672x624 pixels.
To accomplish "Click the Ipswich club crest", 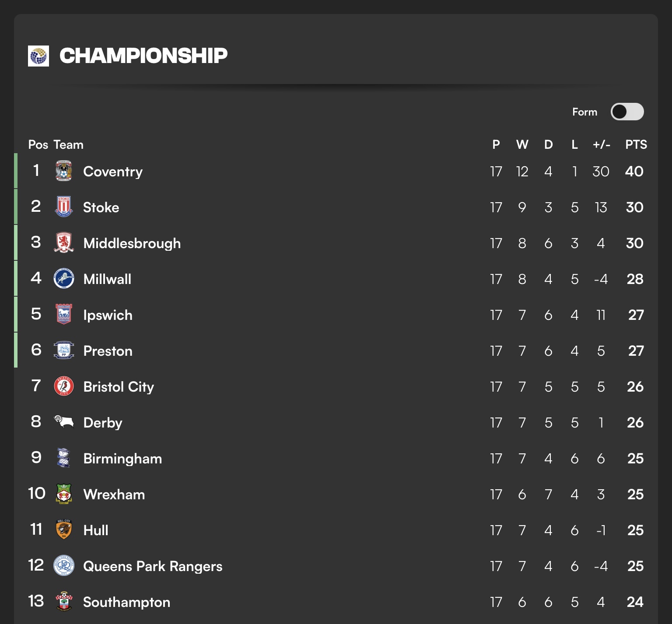I will click(64, 315).
